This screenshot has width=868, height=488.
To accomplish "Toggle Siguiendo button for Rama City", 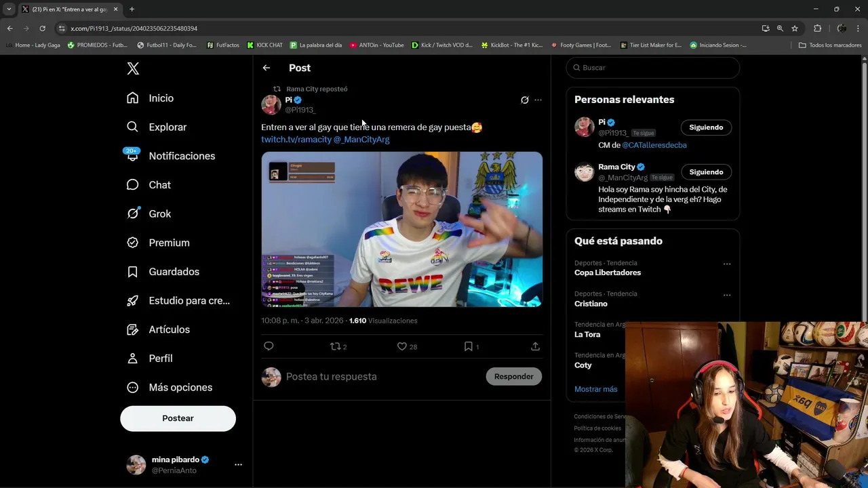I will (x=706, y=172).
